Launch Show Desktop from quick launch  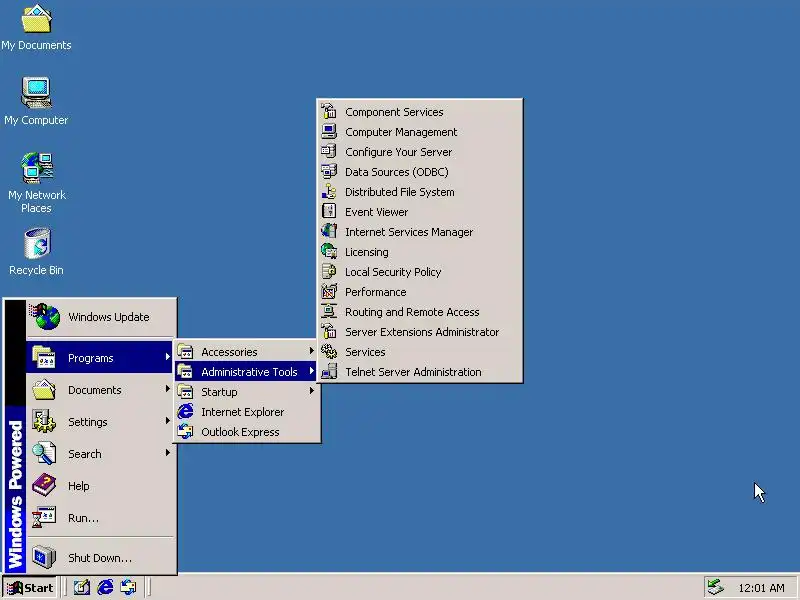[82, 587]
